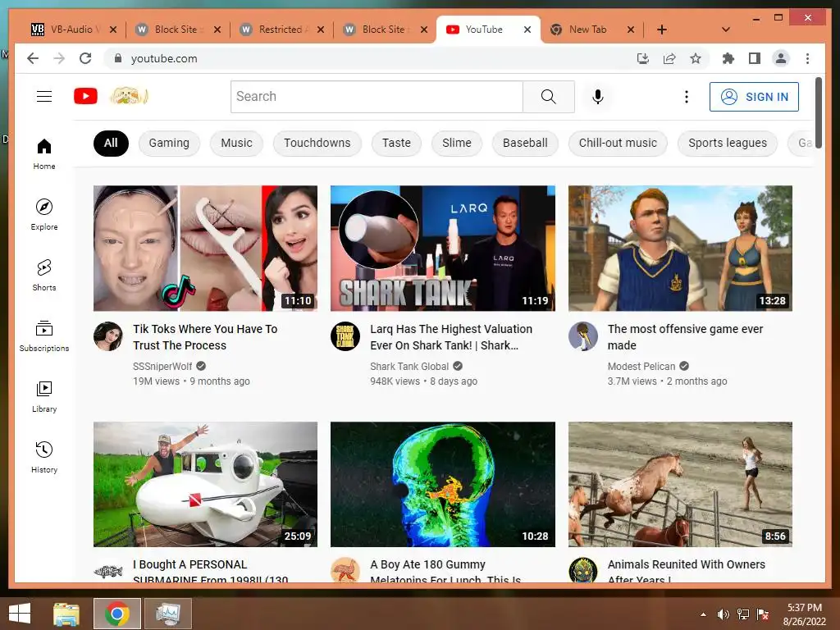Open Chrome three-dot menu
The image size is (840, 630).
pos(807,58)
